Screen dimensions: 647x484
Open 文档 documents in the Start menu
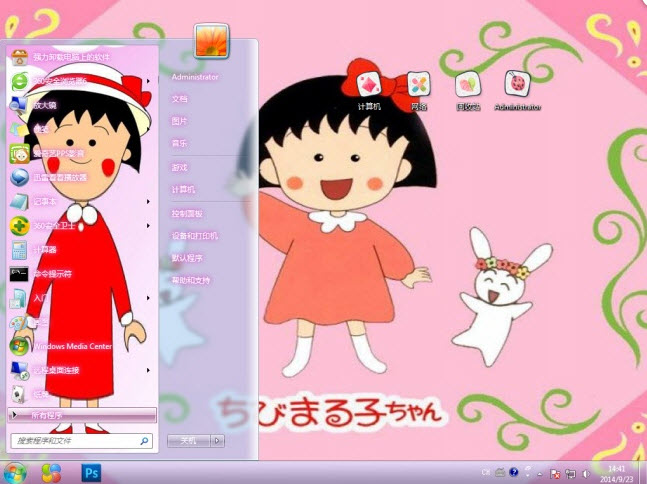179,99
